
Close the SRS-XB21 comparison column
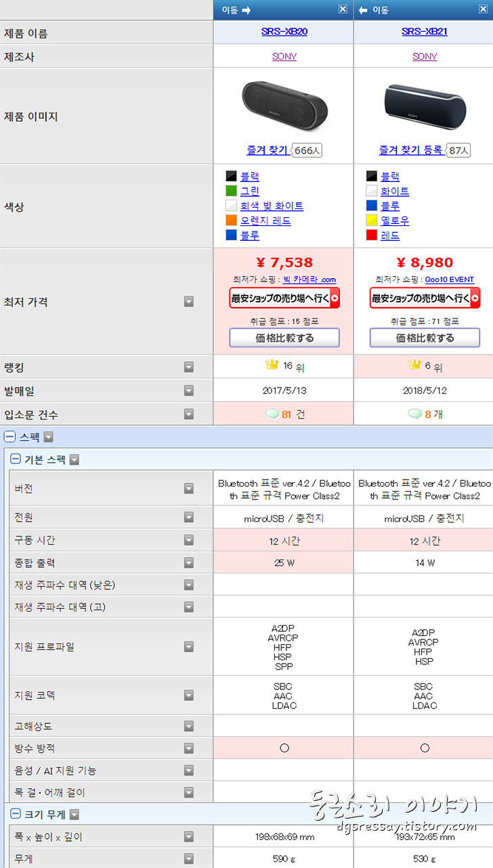click(x=483, y=9)
